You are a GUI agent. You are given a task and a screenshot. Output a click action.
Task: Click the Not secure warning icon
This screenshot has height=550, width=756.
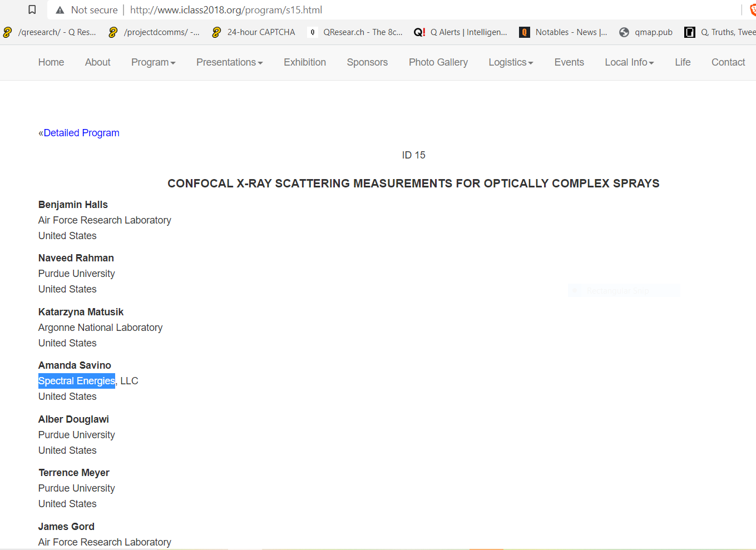(x=60, y=10)
